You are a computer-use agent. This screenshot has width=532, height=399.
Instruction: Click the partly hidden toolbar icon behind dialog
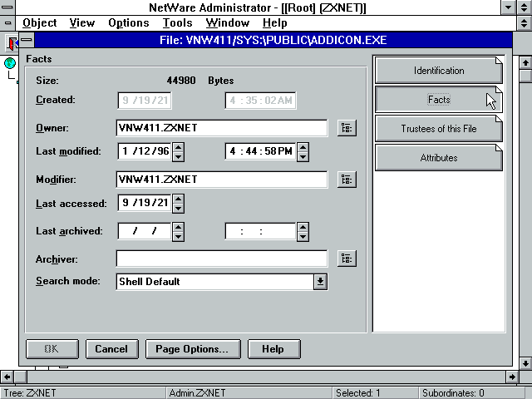[12, 43]
